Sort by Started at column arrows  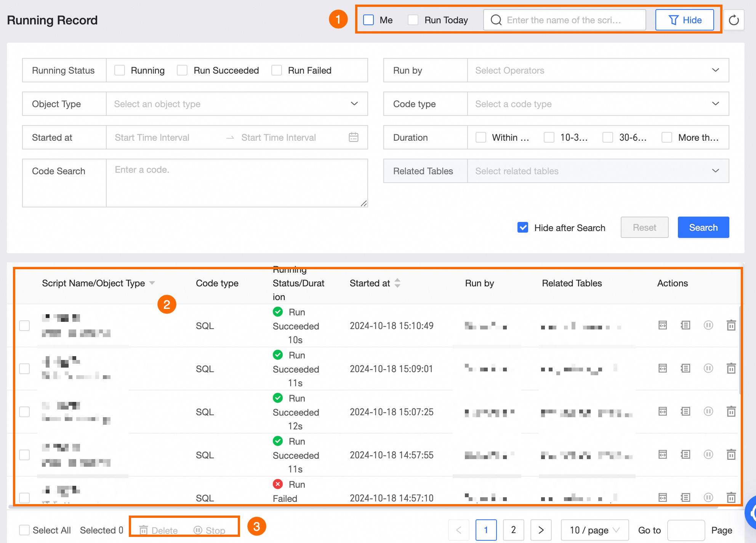pos(397,283)
